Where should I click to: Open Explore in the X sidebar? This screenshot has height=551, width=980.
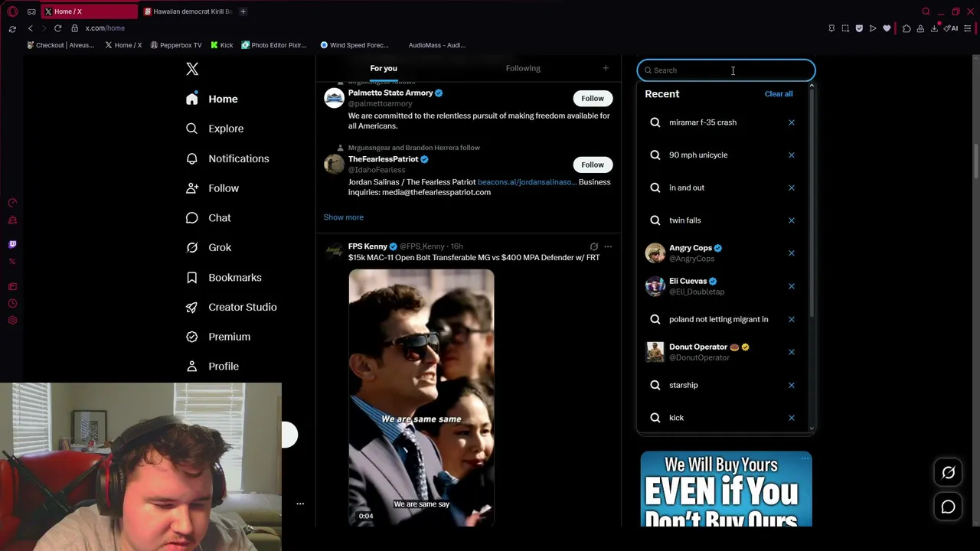pos(215,129)
